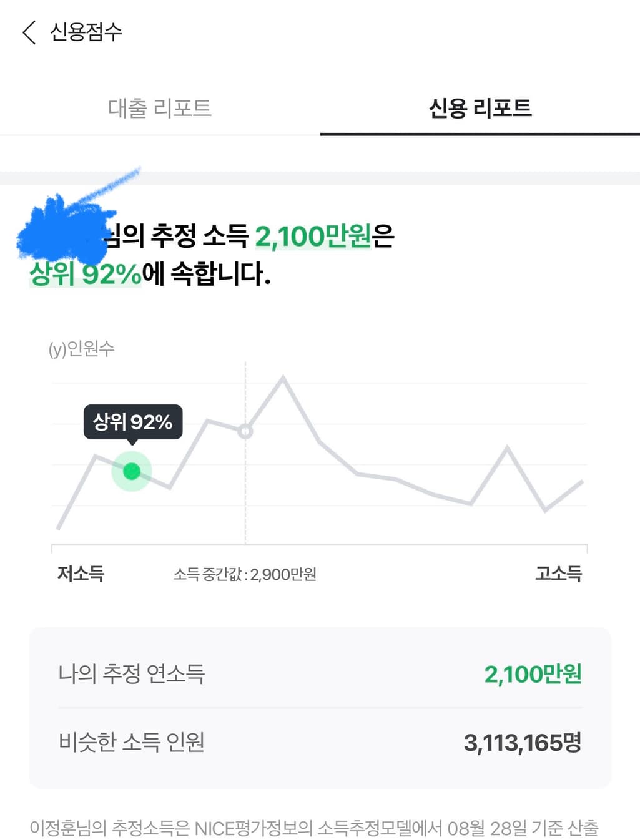Click the hollow median marker circle

245,431
